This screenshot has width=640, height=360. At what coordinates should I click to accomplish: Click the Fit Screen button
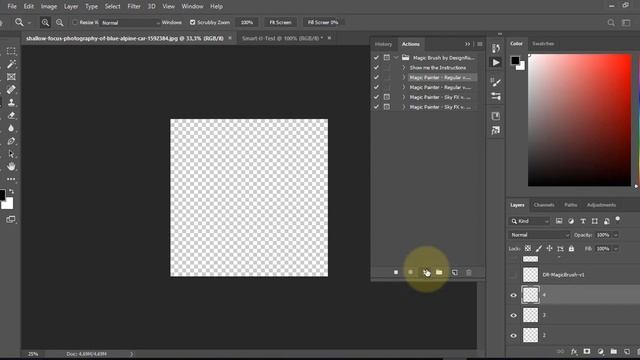point(280,22)
